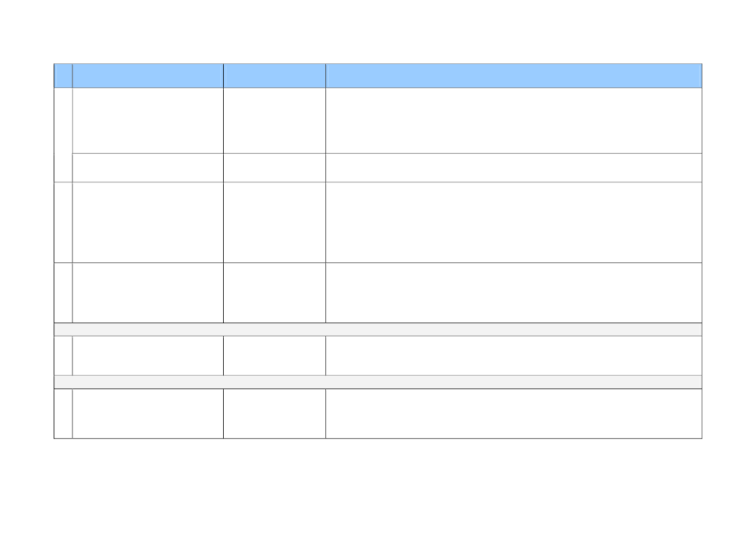The width and height of the screenshot is (756, 534).
Task: Select third-column cell in short second row
Action: 274,167
